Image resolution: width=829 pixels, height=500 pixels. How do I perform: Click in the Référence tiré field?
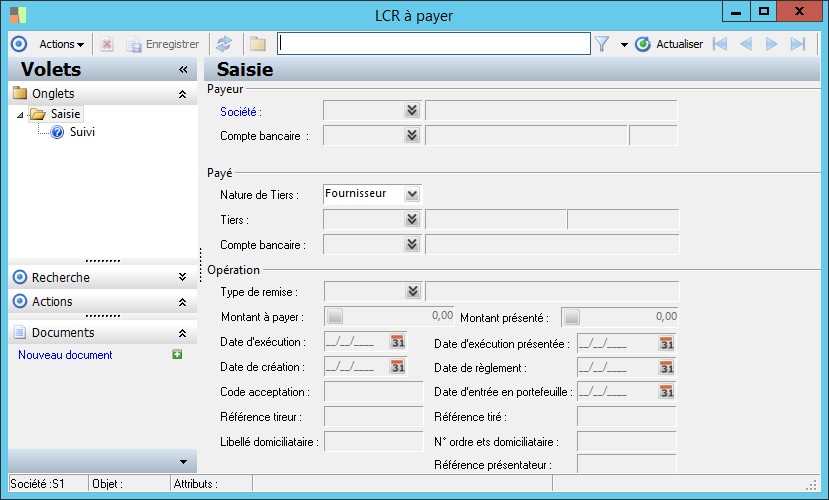(x=627, y=416)
